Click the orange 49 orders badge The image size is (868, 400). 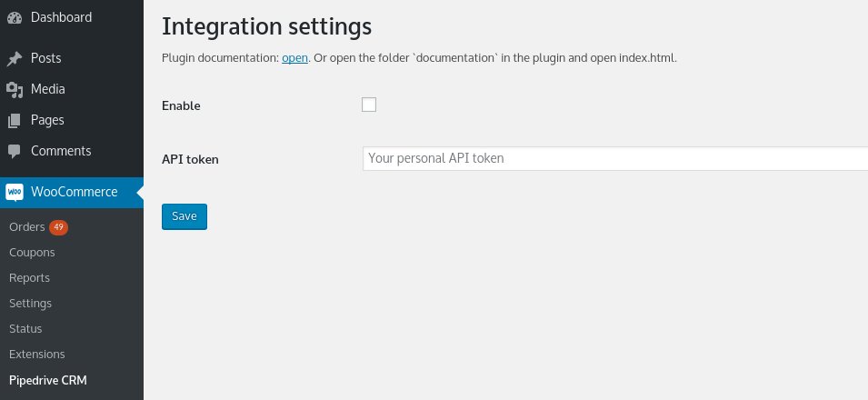[x=58, y=227]
